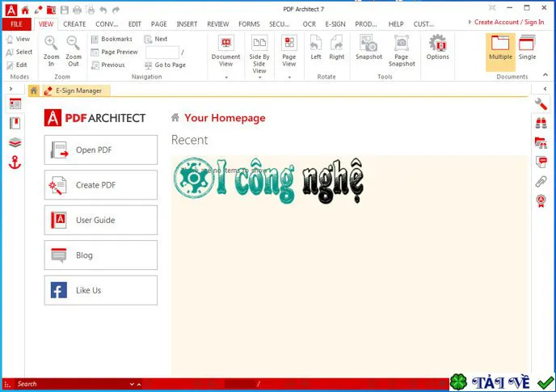Switch to Multiple documents mode
Screen dimensions: 556x392
coord(500,52)
